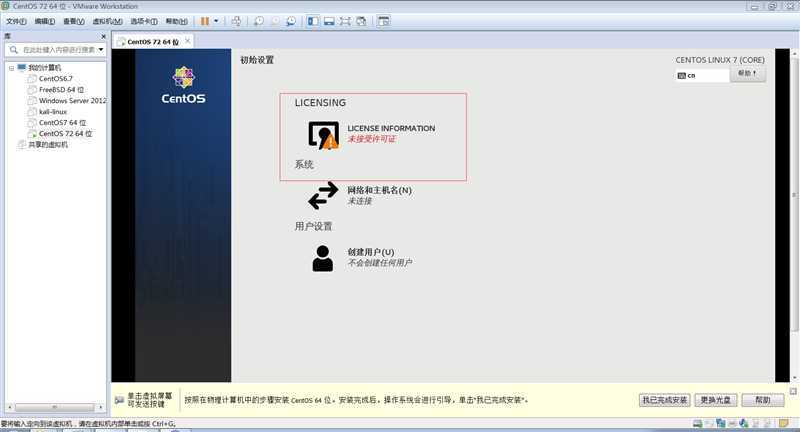Click the 帮助 button in info bar
Viewport: 800px width, 432px height.
click(763, 400)
